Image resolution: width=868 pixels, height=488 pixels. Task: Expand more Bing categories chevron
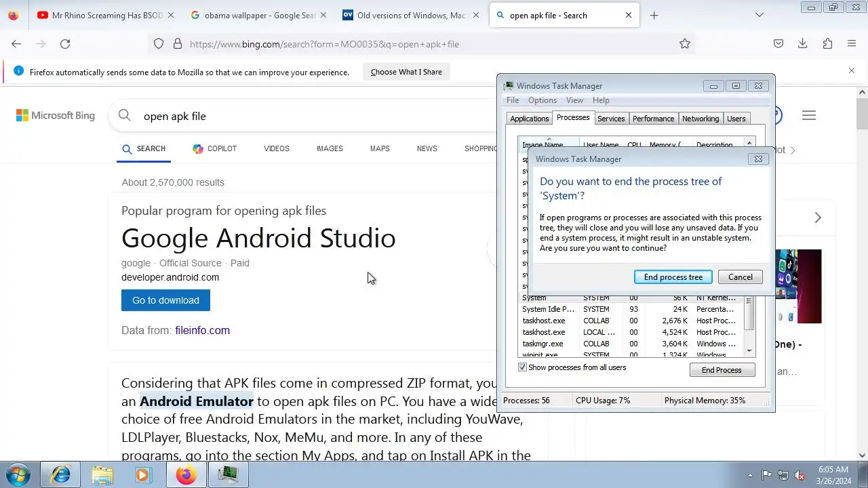tap(792, 150)
